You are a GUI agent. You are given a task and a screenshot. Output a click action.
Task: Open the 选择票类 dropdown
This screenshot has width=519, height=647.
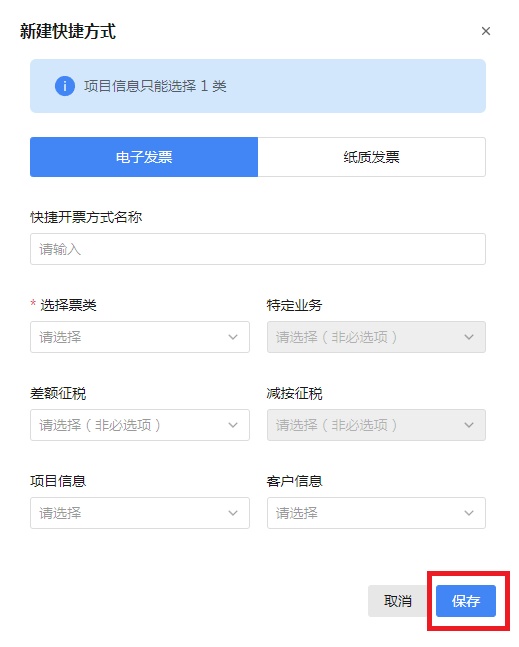pos(140,337)
